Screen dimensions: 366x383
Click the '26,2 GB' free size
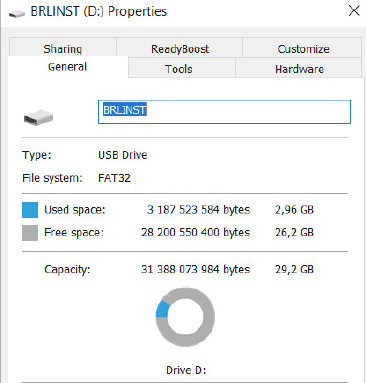coord(294,232)
